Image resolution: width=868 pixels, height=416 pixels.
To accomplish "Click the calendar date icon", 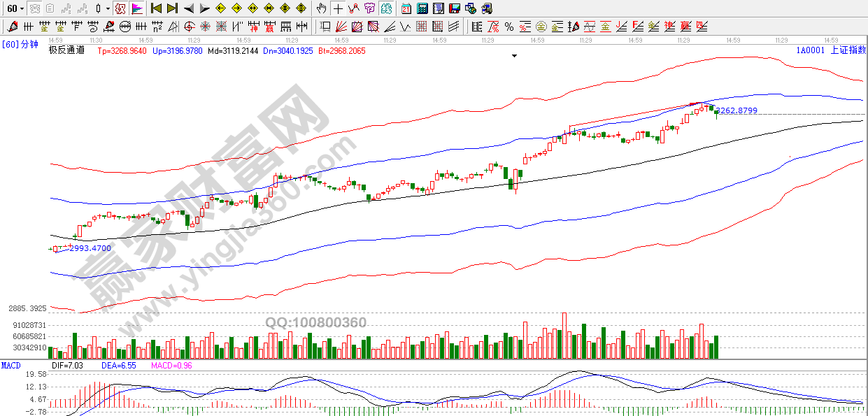I will [406, 8].
